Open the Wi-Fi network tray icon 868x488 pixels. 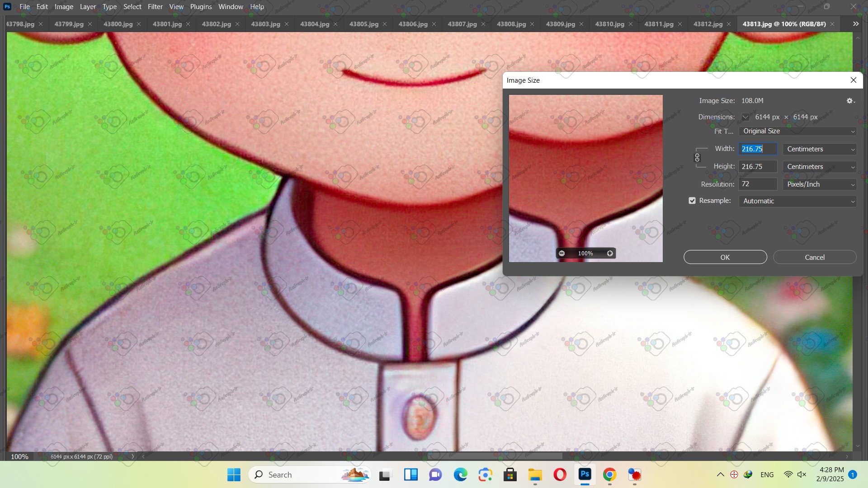point(788,474)
